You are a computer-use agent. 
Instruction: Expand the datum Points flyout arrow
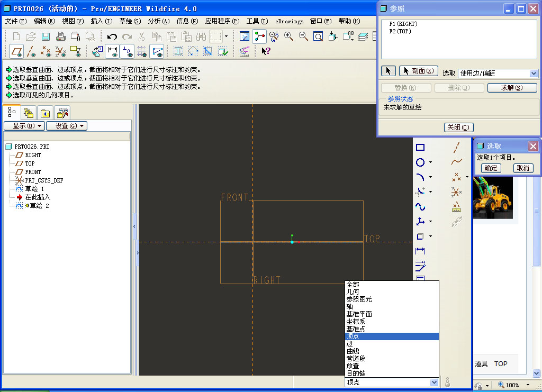467,177
